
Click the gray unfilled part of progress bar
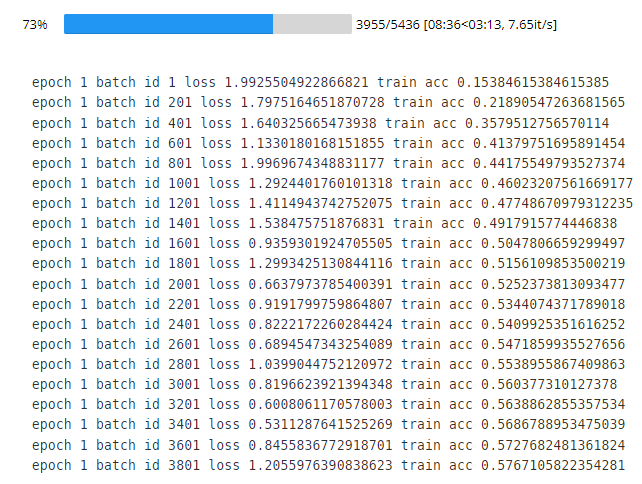click(x=312, y=24)
